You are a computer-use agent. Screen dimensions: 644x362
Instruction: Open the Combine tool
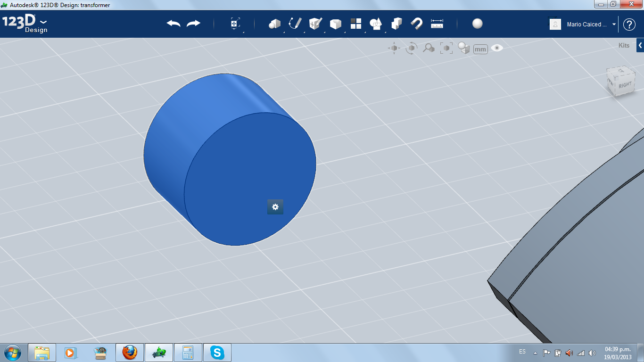point(396,24)
